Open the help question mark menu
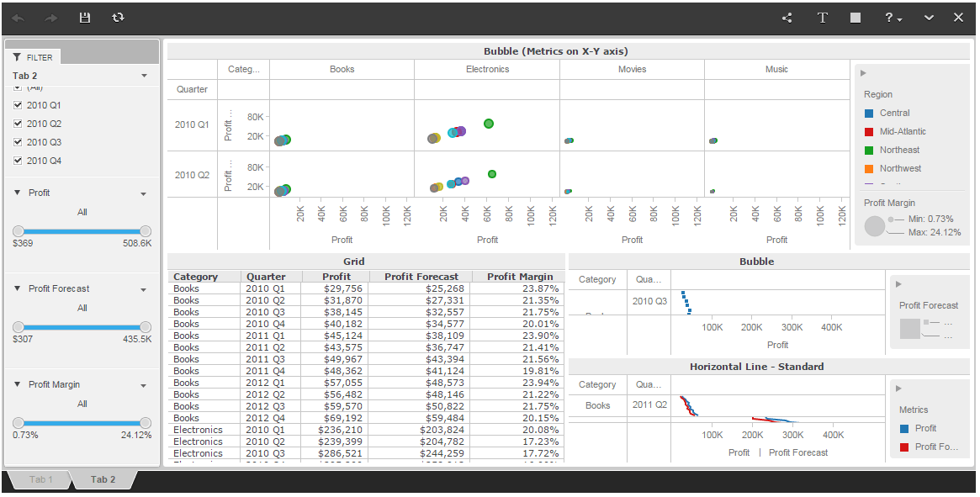This screenshot has width=980, height=497. click(893, 18)
